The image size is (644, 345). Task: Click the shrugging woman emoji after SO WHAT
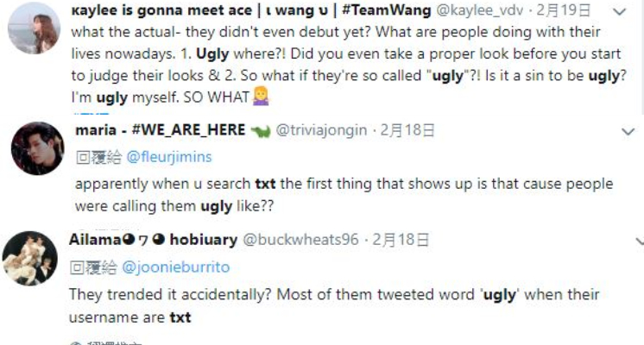click(x=261, y=97)
